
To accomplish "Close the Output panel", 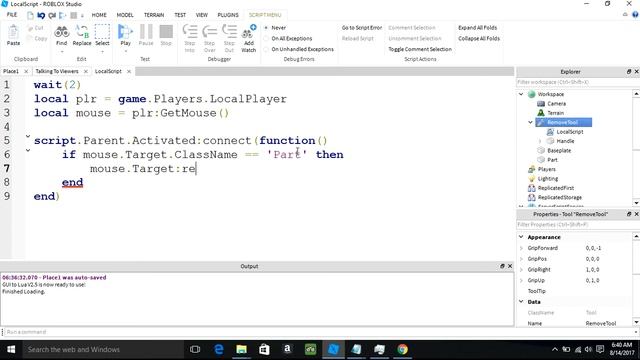I will (510, 266).
